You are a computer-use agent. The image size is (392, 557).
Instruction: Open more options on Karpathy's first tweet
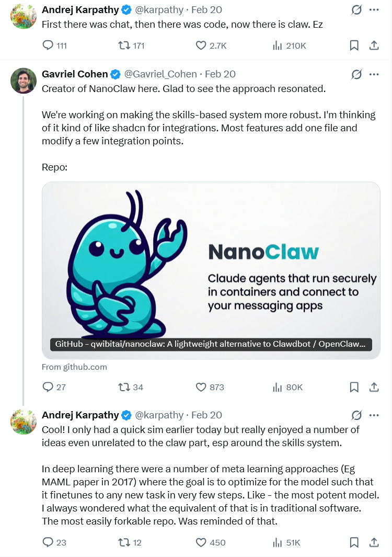click(x=374, y=10)
